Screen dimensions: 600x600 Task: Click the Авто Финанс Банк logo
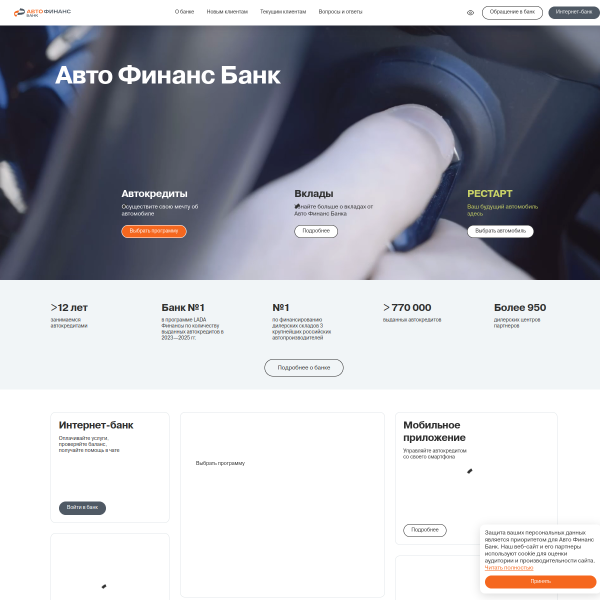[x=42, y=12]
